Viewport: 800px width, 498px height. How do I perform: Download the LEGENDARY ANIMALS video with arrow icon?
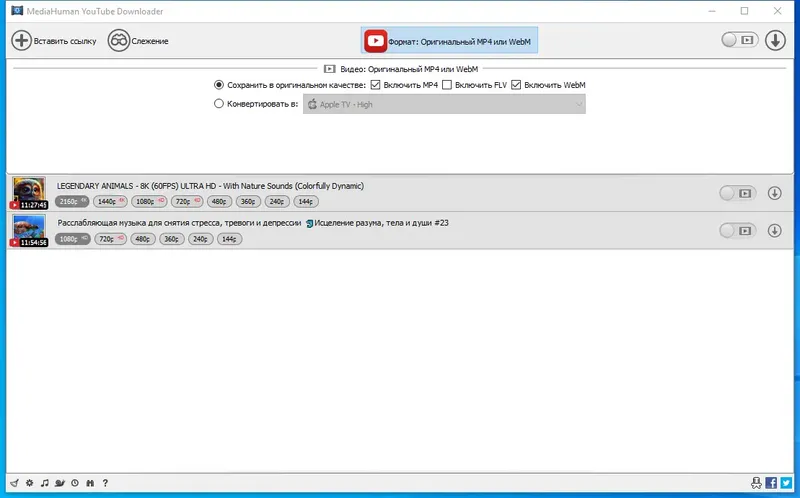pyautogui.click(x=774, y=193)
